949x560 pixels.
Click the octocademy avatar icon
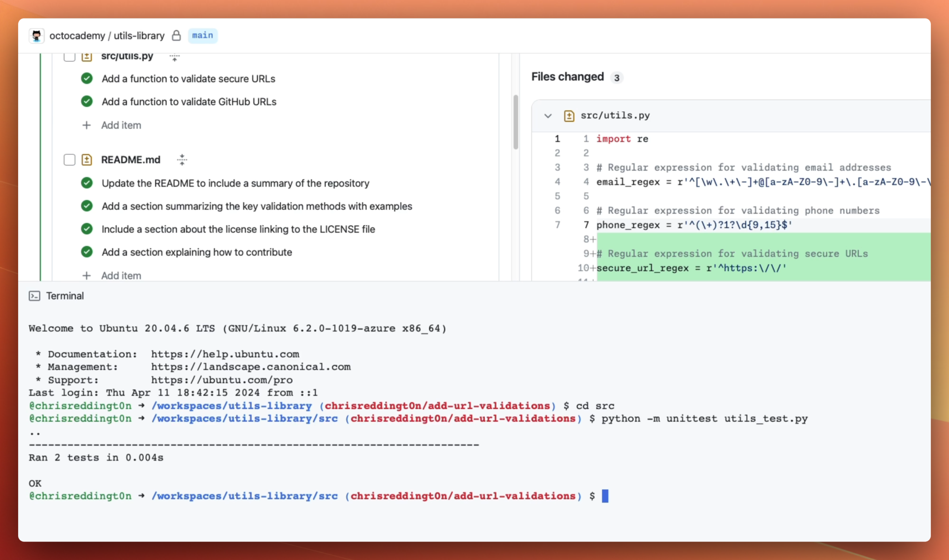(x=37, y=36)
